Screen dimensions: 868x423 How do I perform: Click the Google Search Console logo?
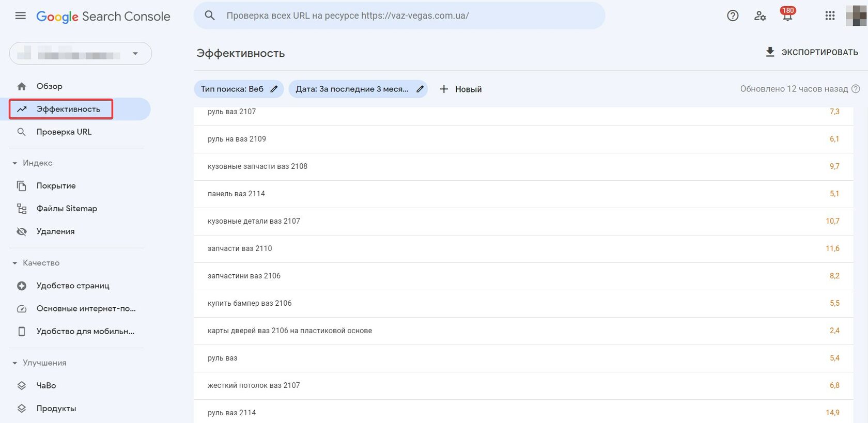point(103,17)
